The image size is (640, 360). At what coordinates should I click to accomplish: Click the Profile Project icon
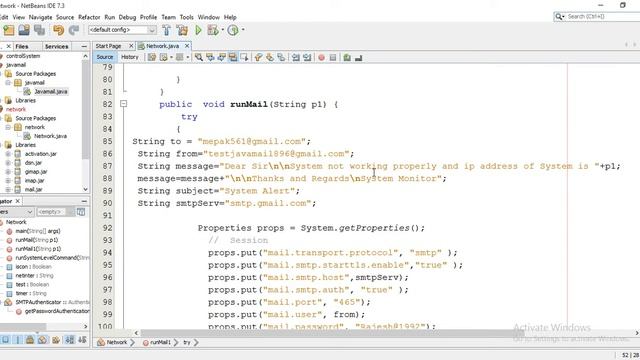click(233, 30)
